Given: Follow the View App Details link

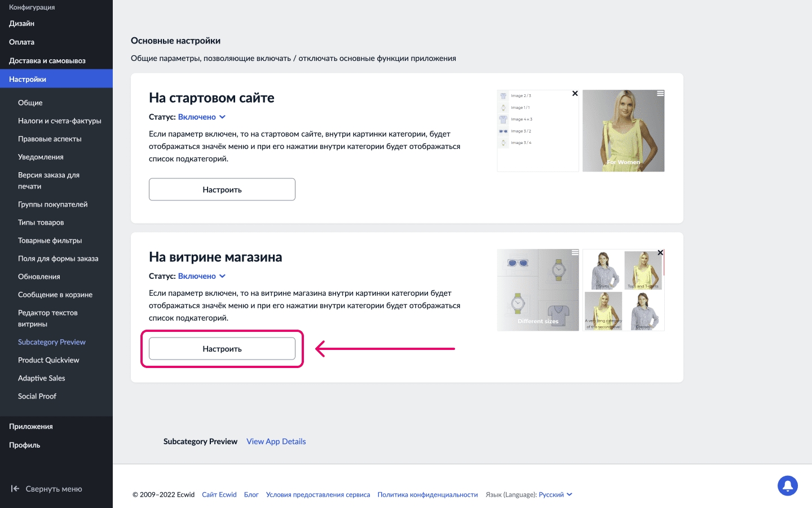Looking at the screenshot, I should point(276,441).
